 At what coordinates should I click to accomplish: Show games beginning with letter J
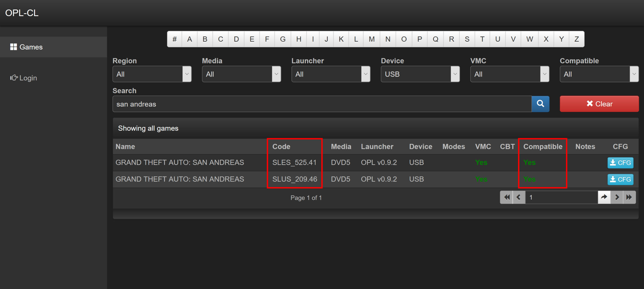point(326,39)
